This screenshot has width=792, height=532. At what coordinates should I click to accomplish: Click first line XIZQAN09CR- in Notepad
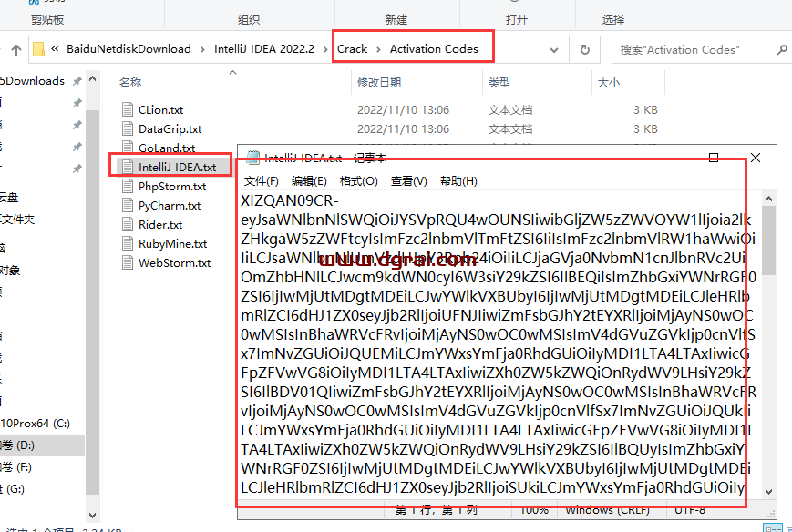point(290,200)
